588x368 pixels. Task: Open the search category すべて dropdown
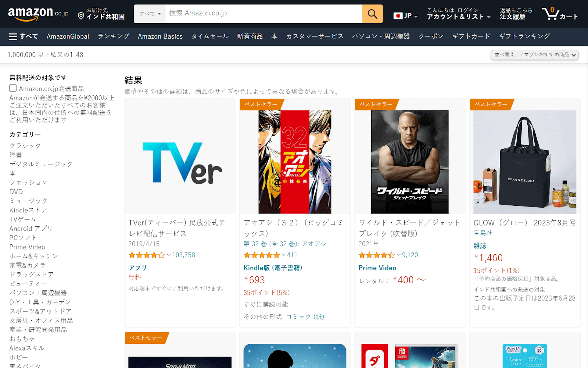pyautogui.click(x=149, y=14)
